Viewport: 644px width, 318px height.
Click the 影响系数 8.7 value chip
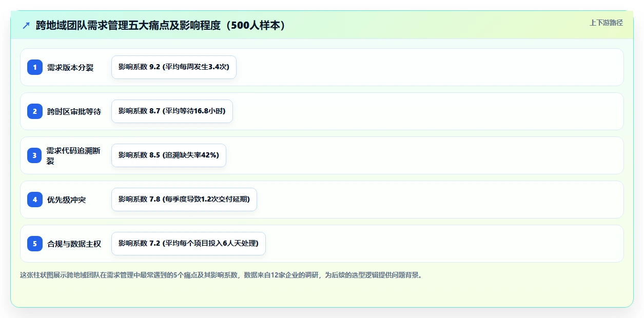click(172, 111)
